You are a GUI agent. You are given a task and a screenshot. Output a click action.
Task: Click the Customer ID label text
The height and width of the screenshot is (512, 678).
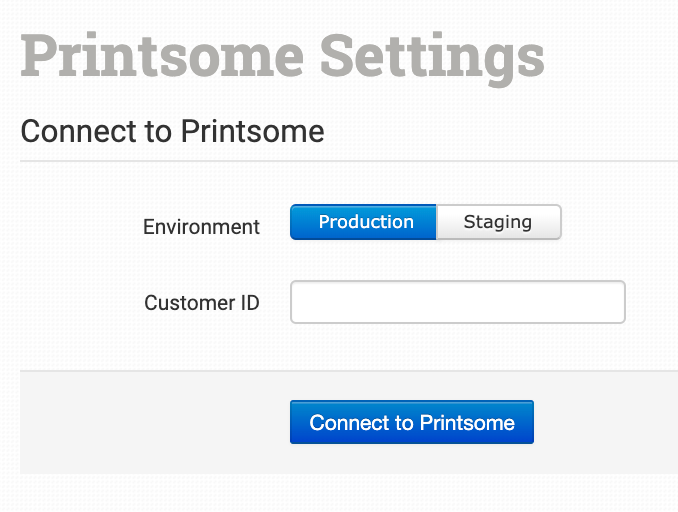[201, 302]
